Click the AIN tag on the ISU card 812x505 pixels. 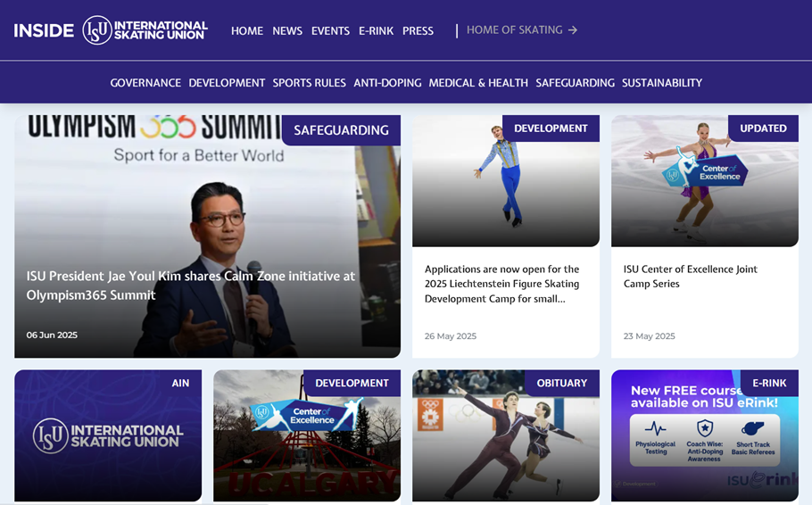[180, 384]
